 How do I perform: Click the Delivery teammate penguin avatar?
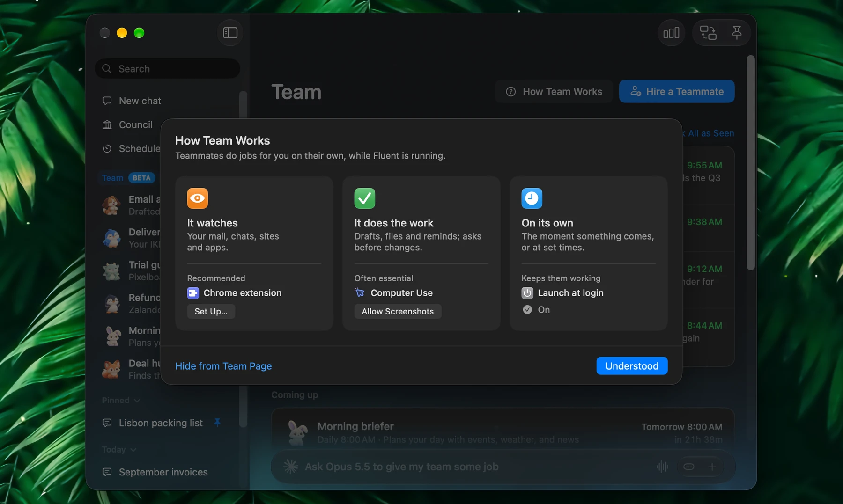[x=111, y=238]
